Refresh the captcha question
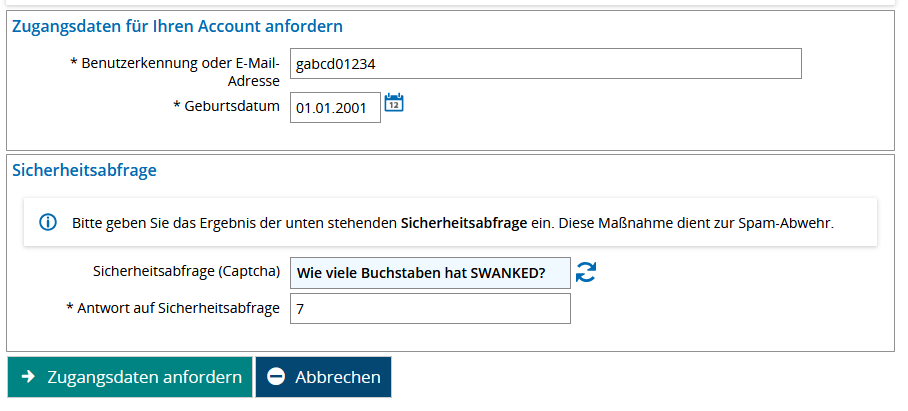Screen dimensions: 908x411 [586, 272]
